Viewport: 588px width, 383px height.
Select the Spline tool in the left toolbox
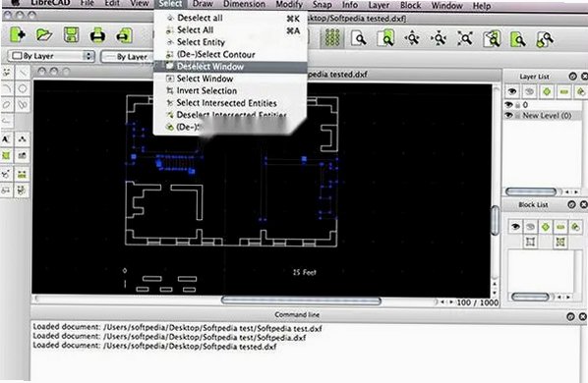23,104
